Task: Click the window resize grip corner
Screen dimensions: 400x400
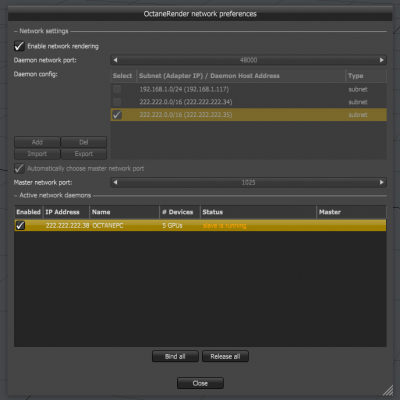Action: pyautogui.click(x=388, y=390)
